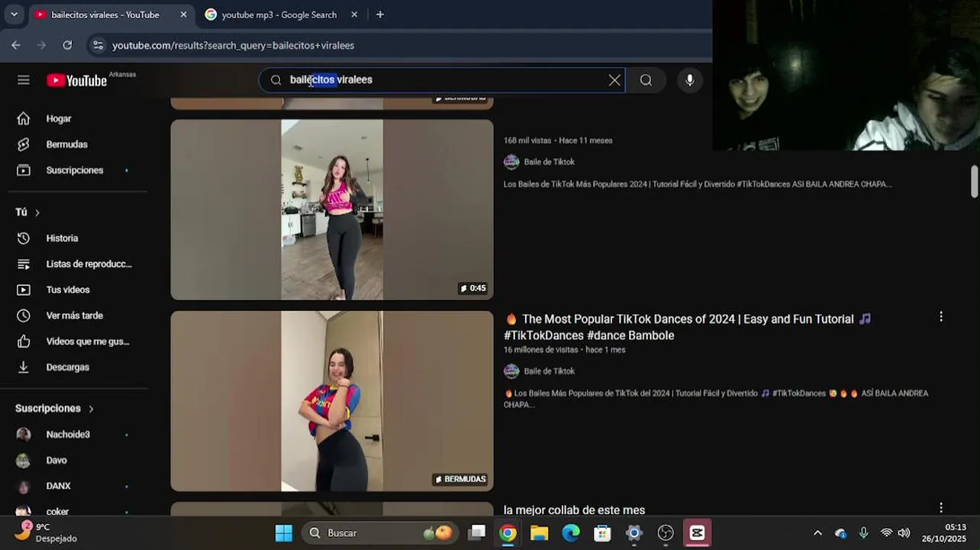Expand the Suscripciones channels section
The width and height of the screenshot is (980, 550).
[x=54, y=409]
